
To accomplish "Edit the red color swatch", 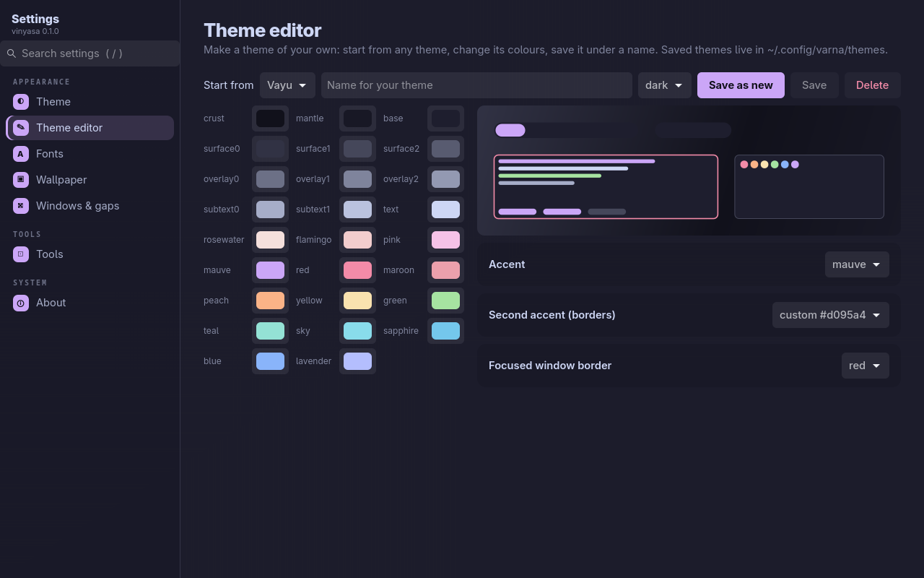I will click(x=357, y=270).
